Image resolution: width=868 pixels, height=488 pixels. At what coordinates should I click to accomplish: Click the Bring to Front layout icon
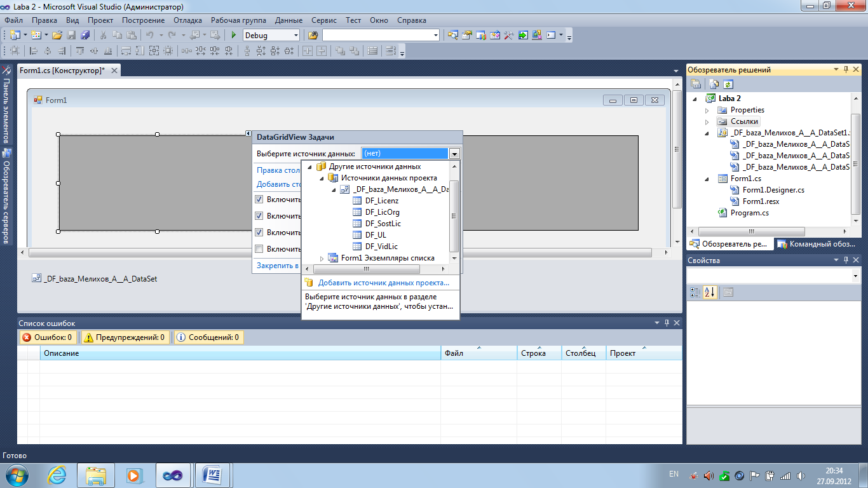[x=341, y=51]
